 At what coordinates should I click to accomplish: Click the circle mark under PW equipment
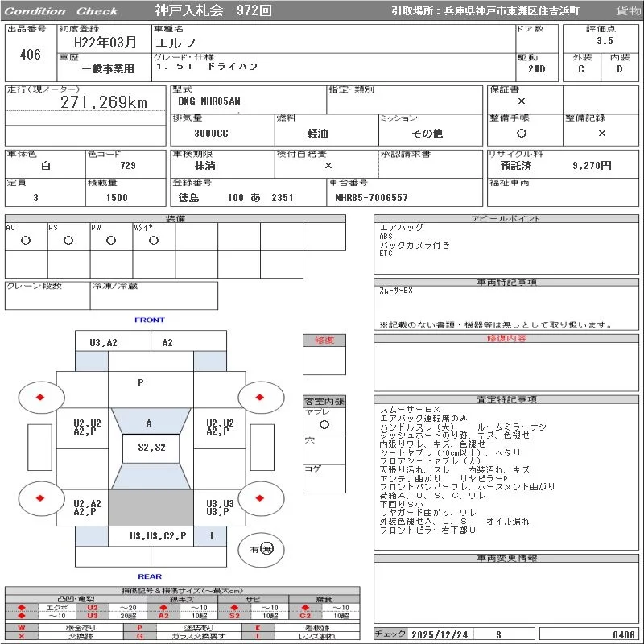(x=111, y=240)
